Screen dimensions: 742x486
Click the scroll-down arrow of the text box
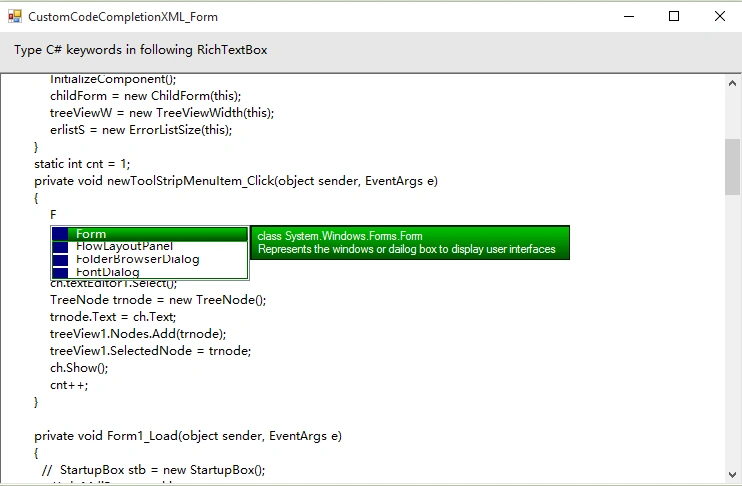[x=732, y=475]
